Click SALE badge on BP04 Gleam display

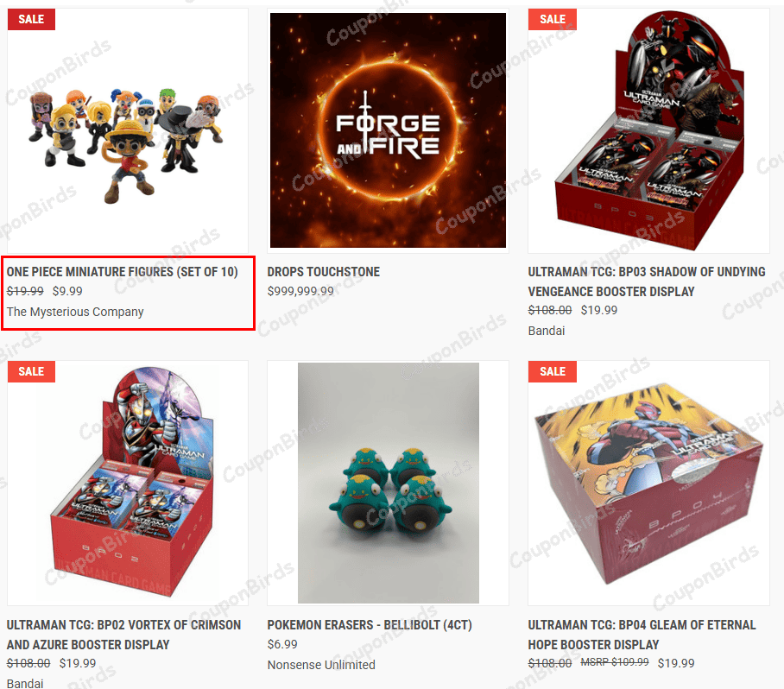click(553, 371)
